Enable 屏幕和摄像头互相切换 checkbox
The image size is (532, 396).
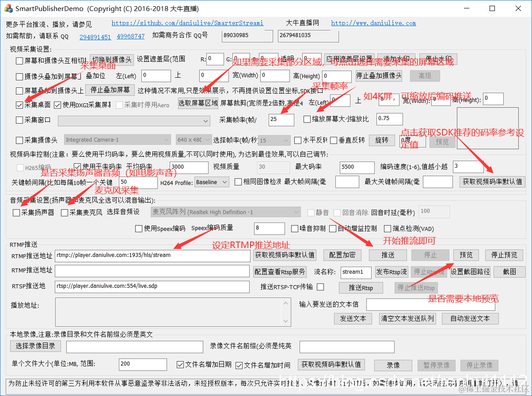tap(19, 60)
